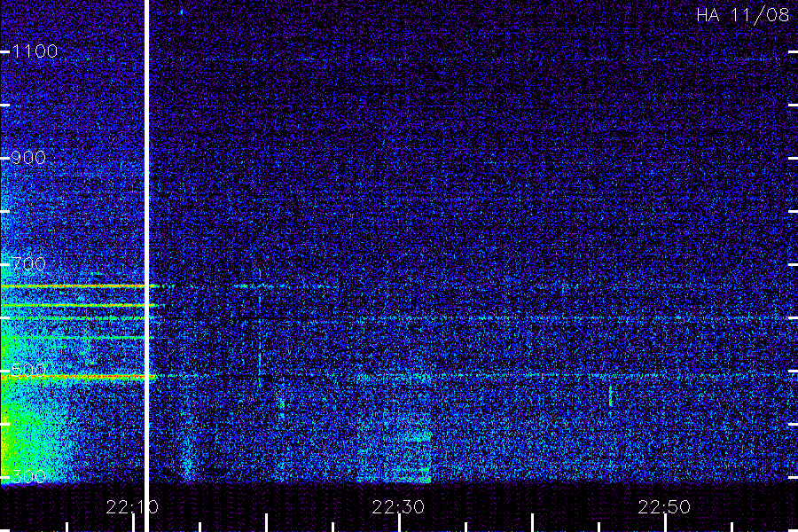The height and width of the screenshot is (532, 798).
Task: Click the 22:10 time axis label
Action: [132, 507]
